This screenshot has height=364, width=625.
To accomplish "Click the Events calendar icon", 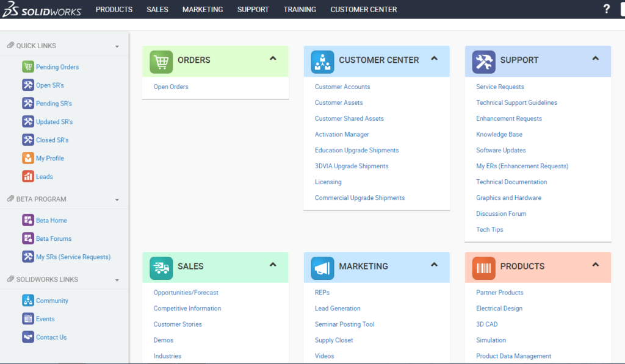I will tap(28, 319).
